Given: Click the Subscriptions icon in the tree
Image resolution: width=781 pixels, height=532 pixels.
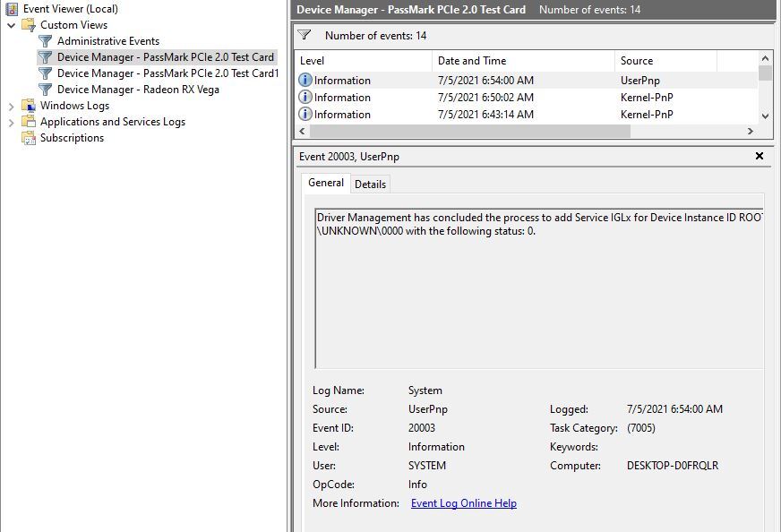Looking at the screenshot, I should [x=29, y=138].
